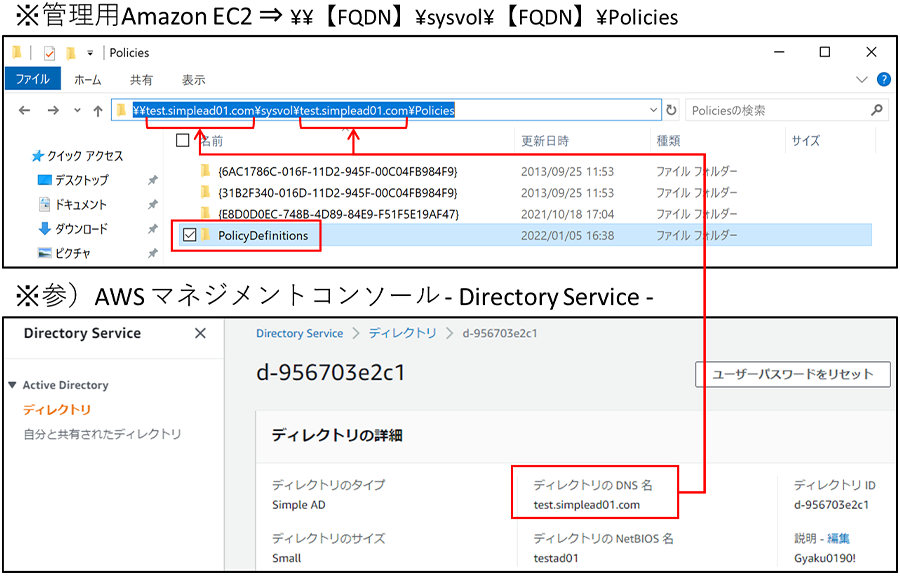
Task: Select folder {31B2F340-016D-11D2-945F-00C04FB984F9}
Action: (338, 192)
